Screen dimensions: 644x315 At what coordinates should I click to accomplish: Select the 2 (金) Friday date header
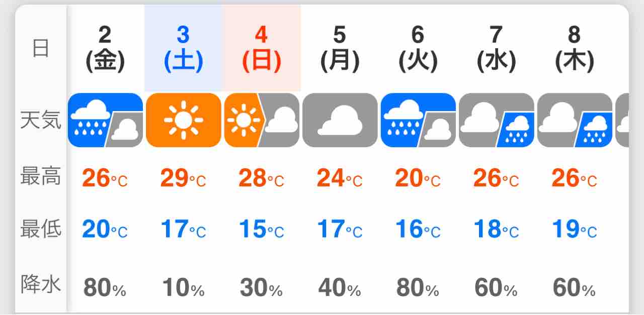(x=105, y=48)
